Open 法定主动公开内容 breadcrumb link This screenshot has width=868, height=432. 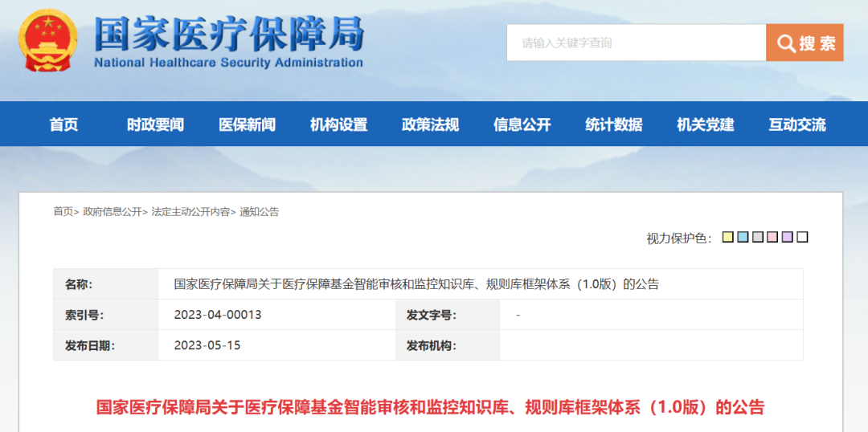click(x=190, y=212)
